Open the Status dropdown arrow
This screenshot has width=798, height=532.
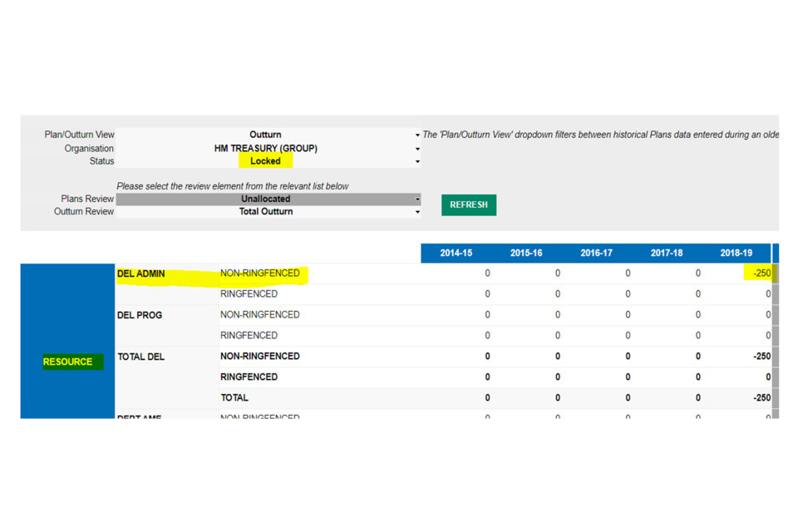417,161
